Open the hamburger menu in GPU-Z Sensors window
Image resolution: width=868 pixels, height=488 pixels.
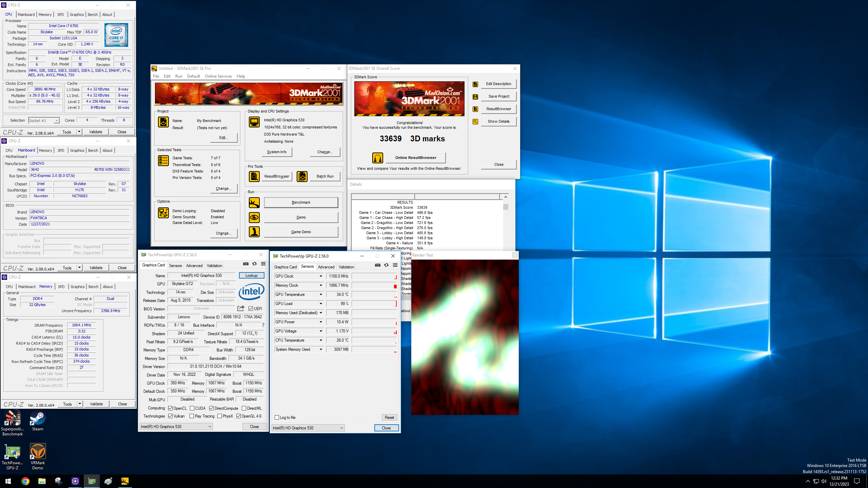tap(395, 265)
